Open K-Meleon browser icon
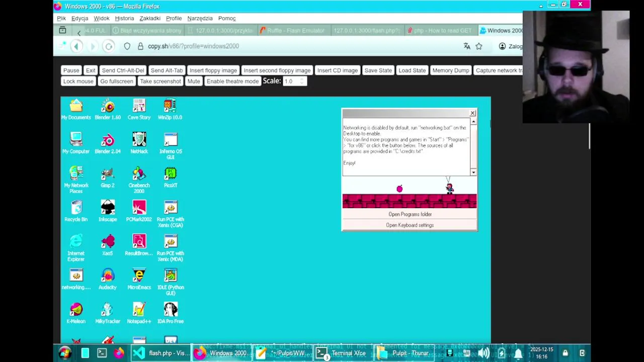The image size is (644, 362). pos(76,313)
